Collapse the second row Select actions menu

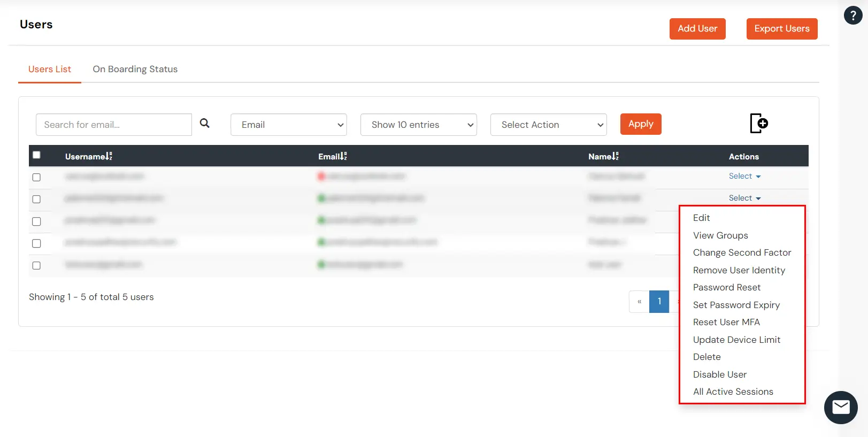click(744, 198)
